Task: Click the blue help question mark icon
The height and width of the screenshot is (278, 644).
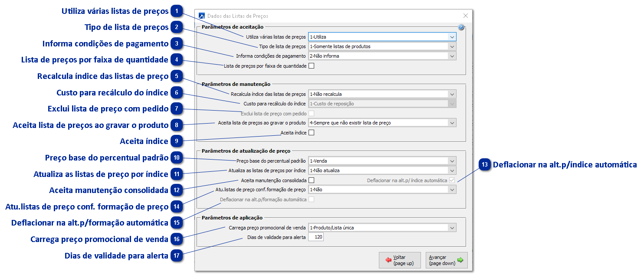Action: coord(461,27)
